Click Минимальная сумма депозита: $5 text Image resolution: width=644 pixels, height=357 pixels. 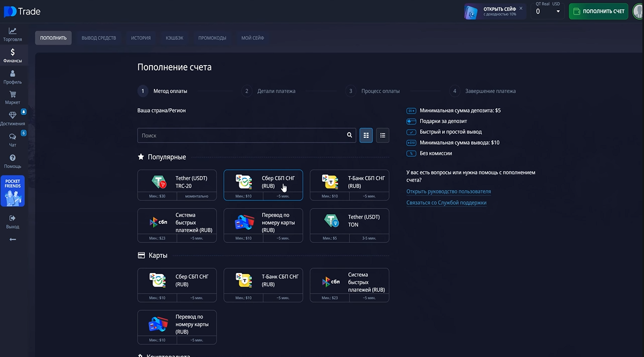460,110
